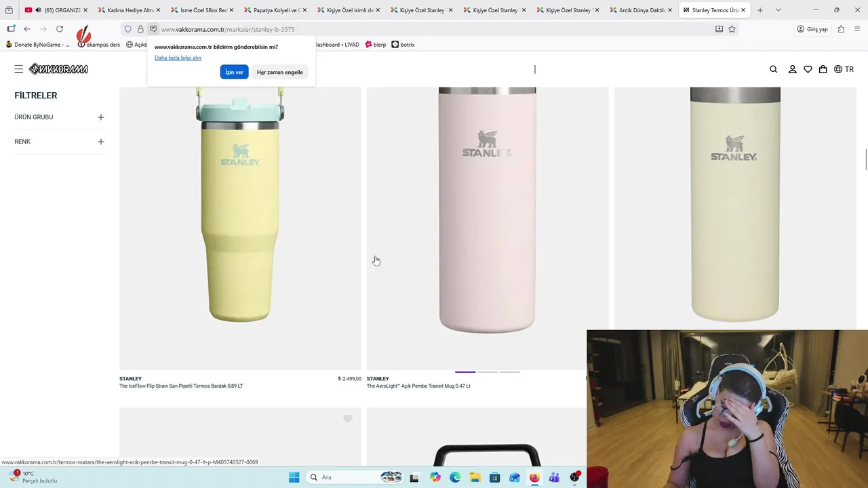Switch to Antik Dünya Daktilo tab

click(641, 10)
